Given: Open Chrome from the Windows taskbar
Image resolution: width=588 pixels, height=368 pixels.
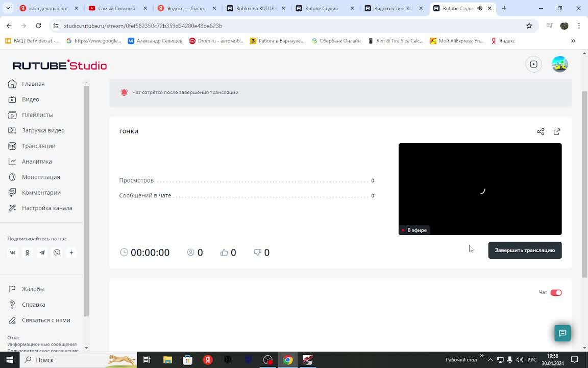Looking at the screenshot, I should pyautogui.click(x=288, y=360).
